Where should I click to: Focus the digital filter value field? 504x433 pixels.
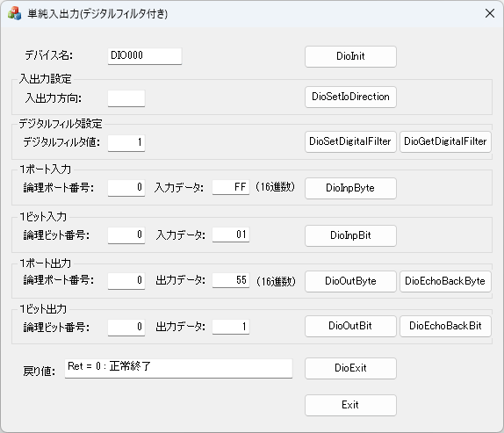coord(126,143)
